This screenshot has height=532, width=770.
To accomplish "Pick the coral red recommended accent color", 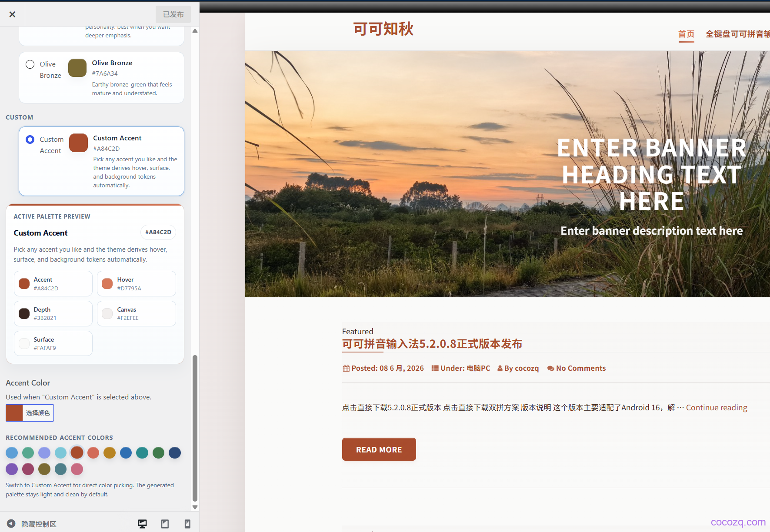I will coord(93,452).
